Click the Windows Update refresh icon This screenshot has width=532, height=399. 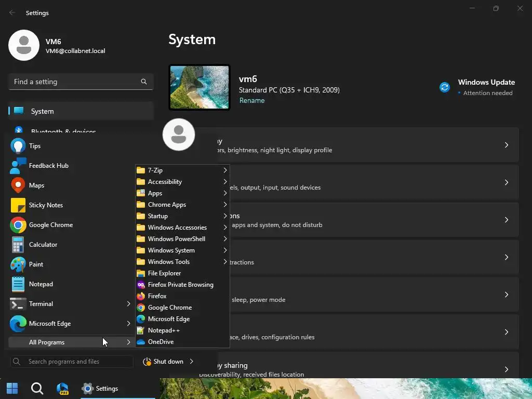tap(445, 87)
